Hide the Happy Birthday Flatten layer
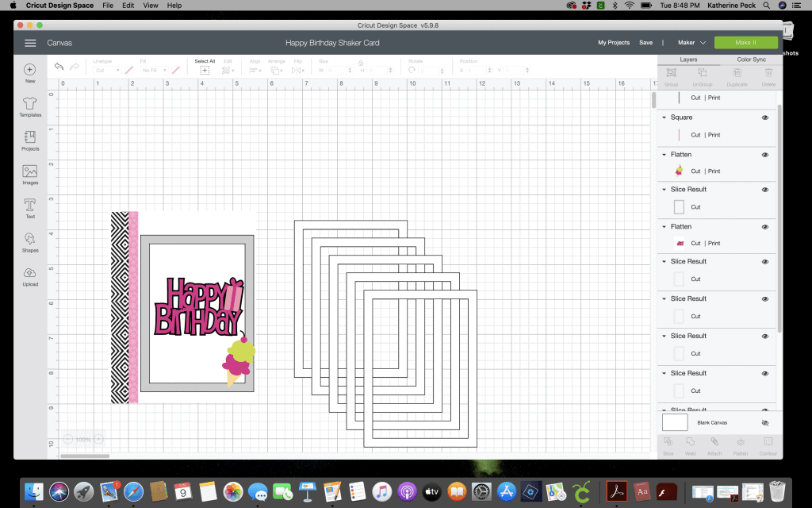The image size is (812, 508). point(765,227)
